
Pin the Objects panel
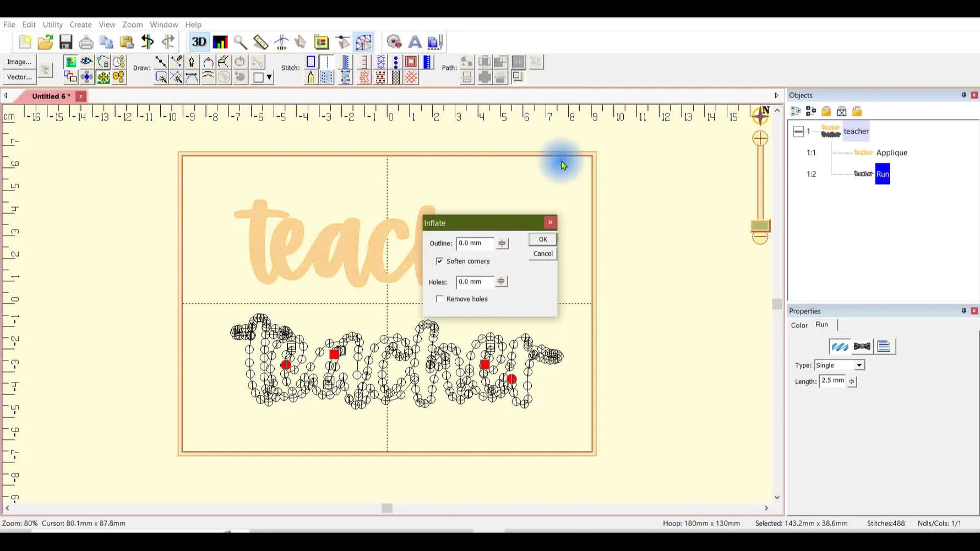tap(963, 95)
